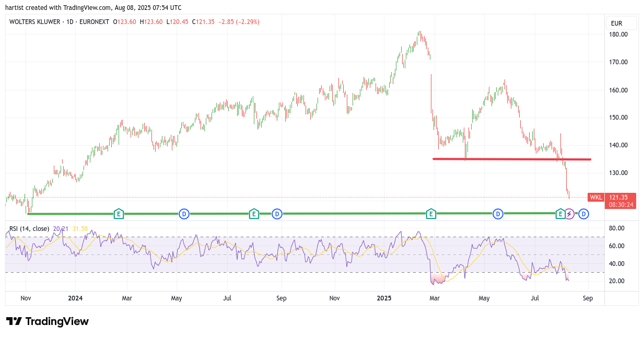
Task: Open the last dividend marker near September 2025
Action: (x=583, y=214)
